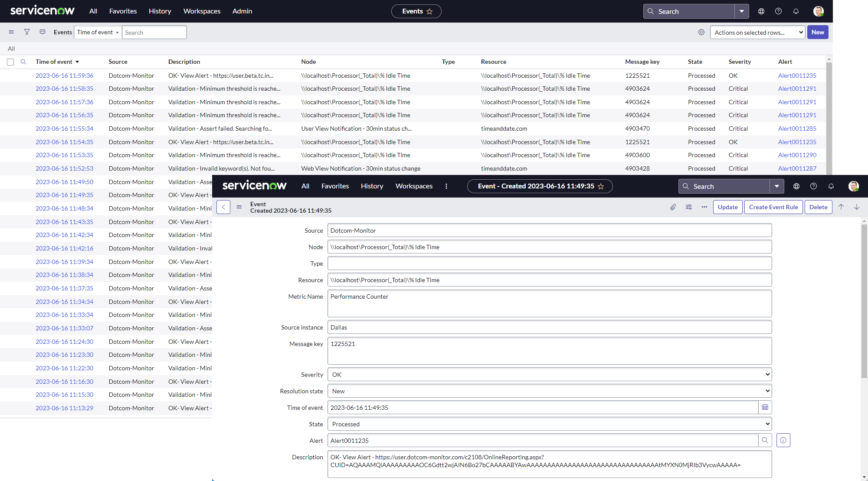Click the calendar icon for Time of event
This screenshot has height=481, width=868.
pos(765,407)
